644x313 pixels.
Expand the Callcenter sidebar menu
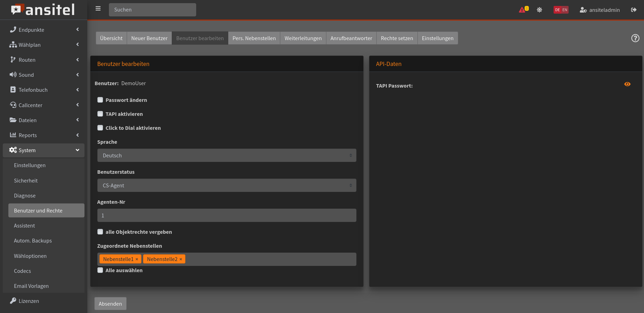coord(44,105)
